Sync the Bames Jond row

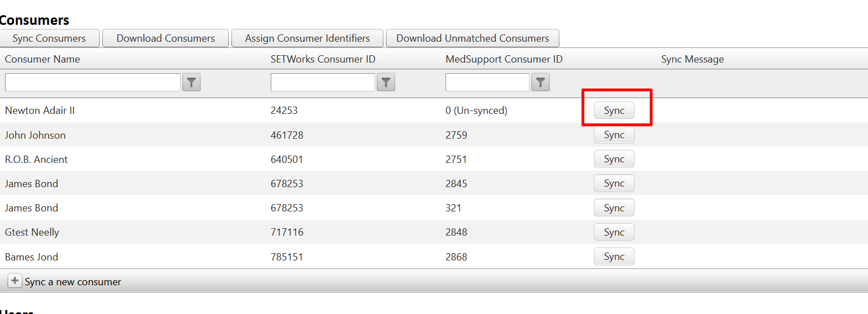tap(614, 256)
